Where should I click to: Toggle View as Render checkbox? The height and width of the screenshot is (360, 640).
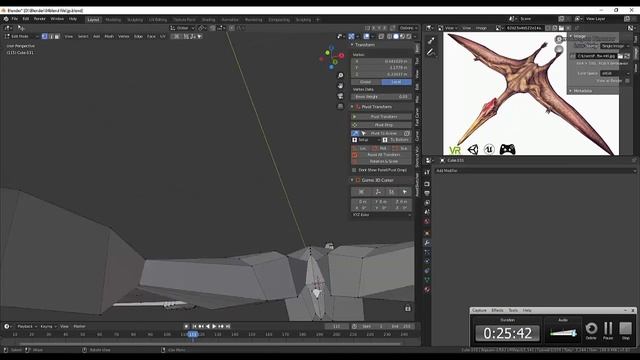pyautogui.click(x=627, y=81)
